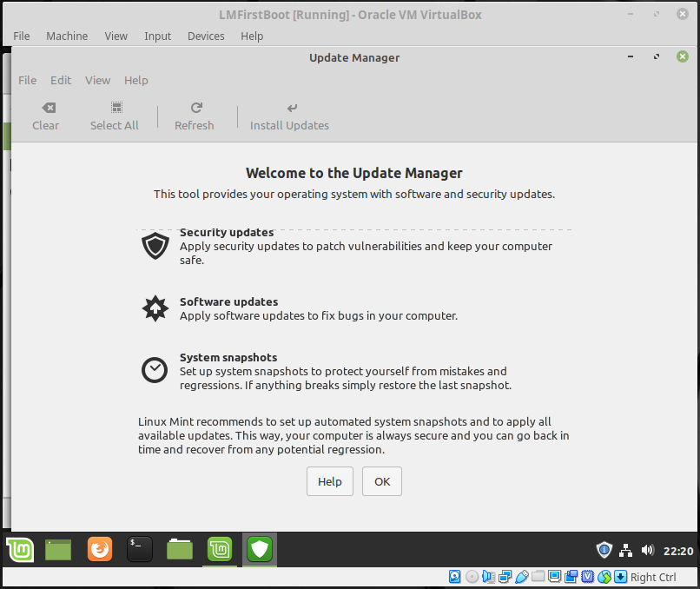The width and height of the screenshot is (700, 589).
Task: Click the Update Manager shield taskbar item
Action: pos(260,549)
